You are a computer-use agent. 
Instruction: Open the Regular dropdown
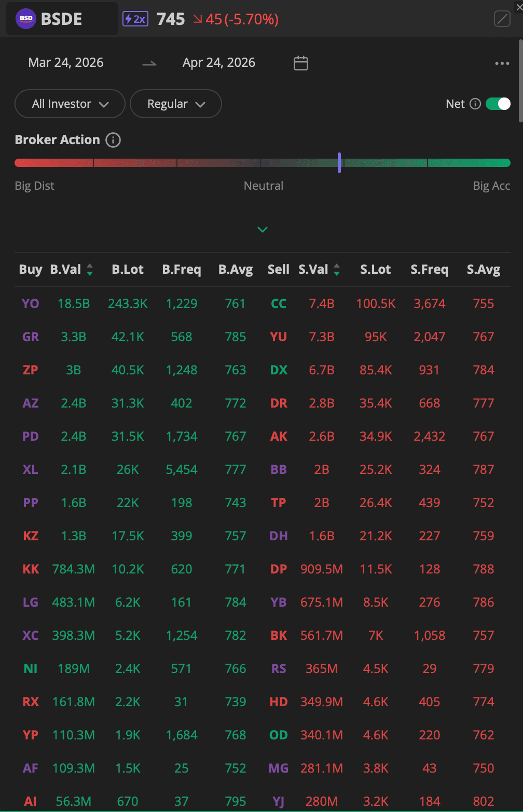point(175,104)
